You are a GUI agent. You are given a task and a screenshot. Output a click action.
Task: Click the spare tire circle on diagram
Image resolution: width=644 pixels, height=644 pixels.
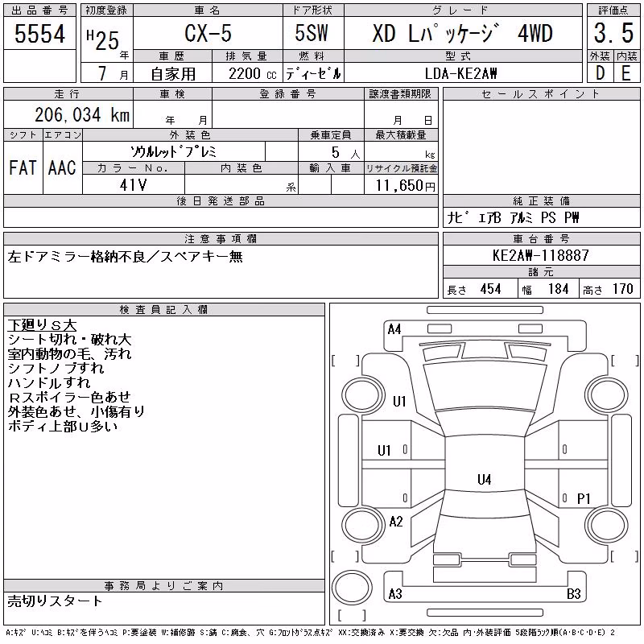point(352,588)
